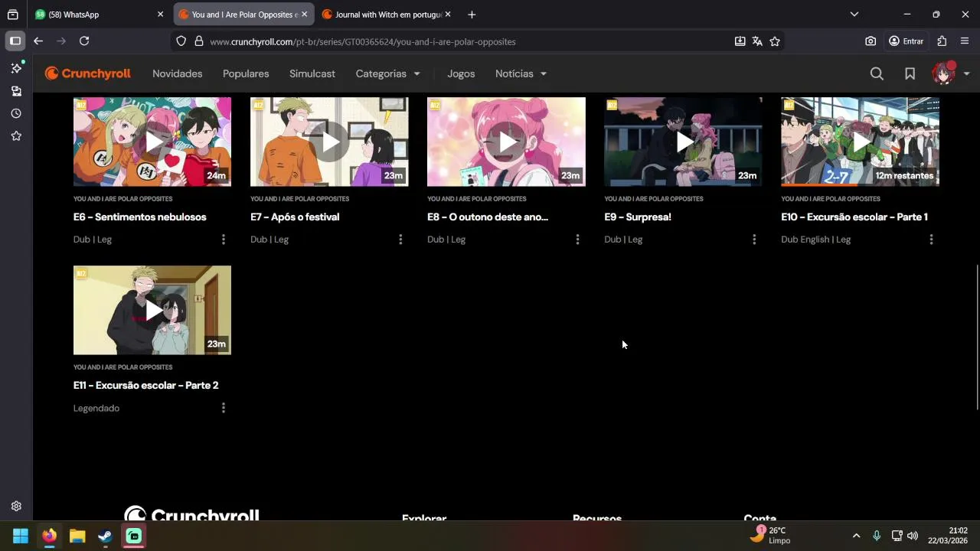
Task: Play episode E7 Após o festival thumbnail
Action: click(329, 142)
